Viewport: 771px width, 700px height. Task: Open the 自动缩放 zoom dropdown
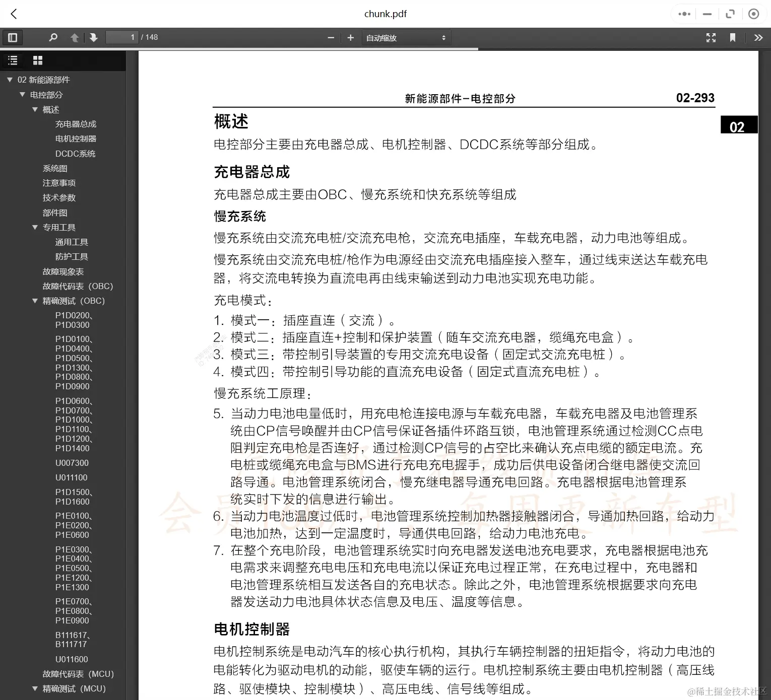pyautogui.click(x=406, y=37)
